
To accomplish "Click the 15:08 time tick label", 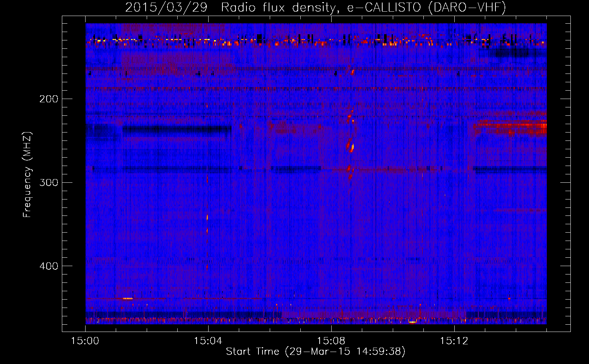I will (x=331, y=341).
